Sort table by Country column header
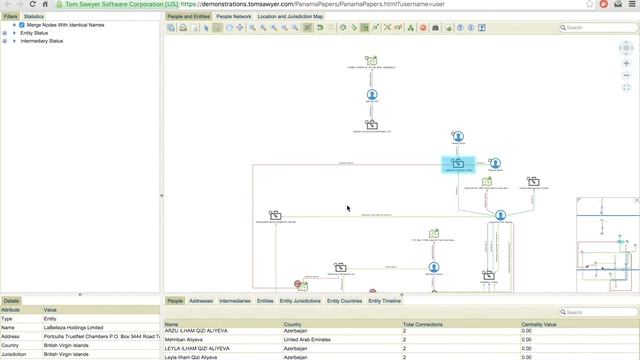Screen dimensions: 640x360 (x=342, y=324)
